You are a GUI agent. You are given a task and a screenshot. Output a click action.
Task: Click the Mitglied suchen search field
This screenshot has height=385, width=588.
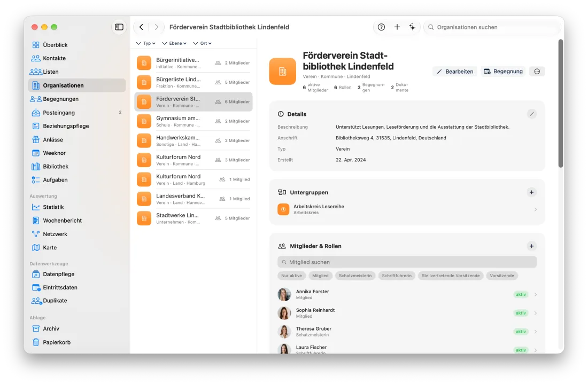(x=407, y=262)
